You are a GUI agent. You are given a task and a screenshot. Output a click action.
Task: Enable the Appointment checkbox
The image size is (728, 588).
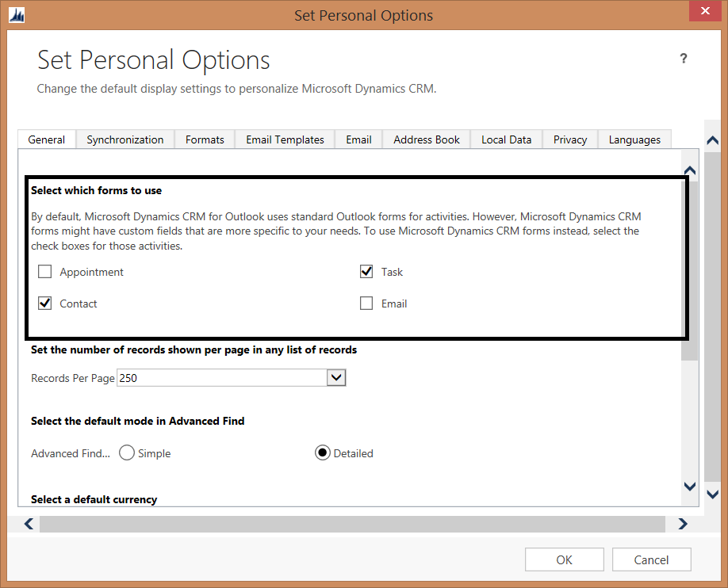click(x=44, y=271)
